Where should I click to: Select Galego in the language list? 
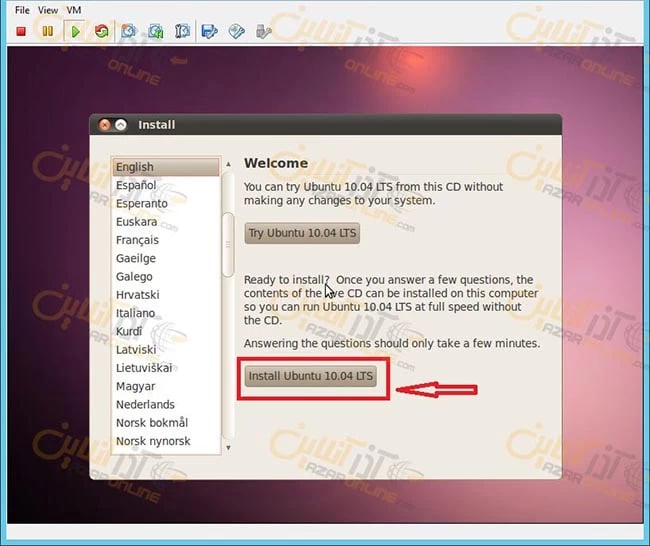pyautogui.click(x=166, y=277)
